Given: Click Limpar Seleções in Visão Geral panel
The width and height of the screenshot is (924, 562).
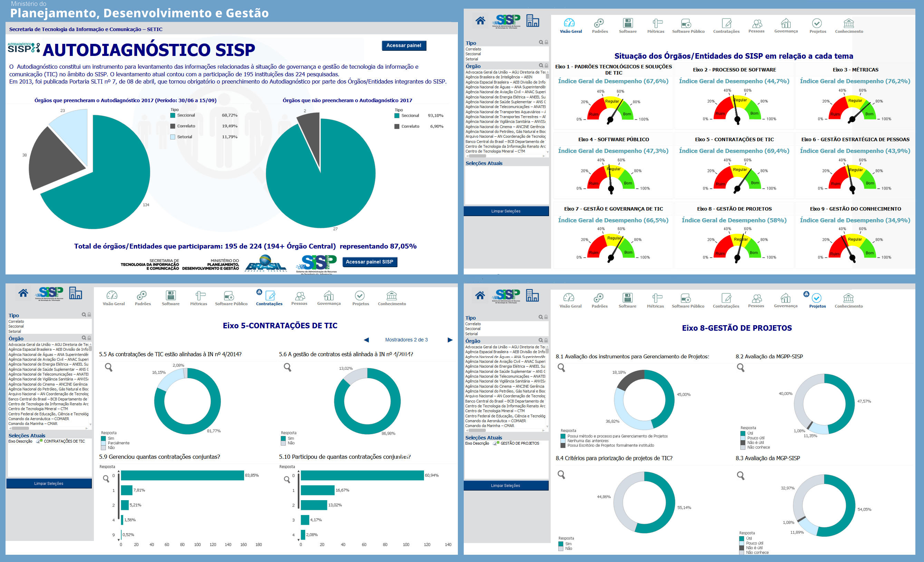Looking at the screenshot, I should (x=506, y=211).
